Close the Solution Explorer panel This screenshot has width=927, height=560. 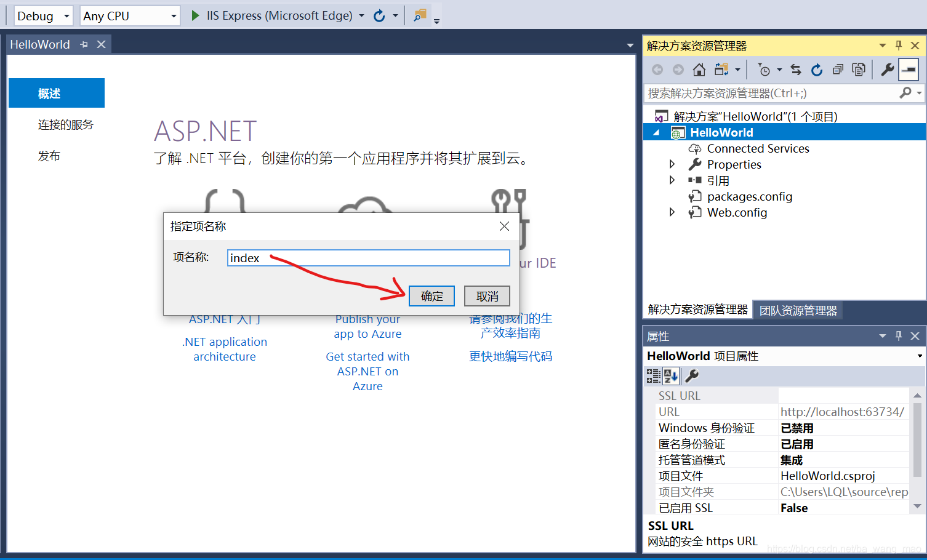(x=915, y=46)
